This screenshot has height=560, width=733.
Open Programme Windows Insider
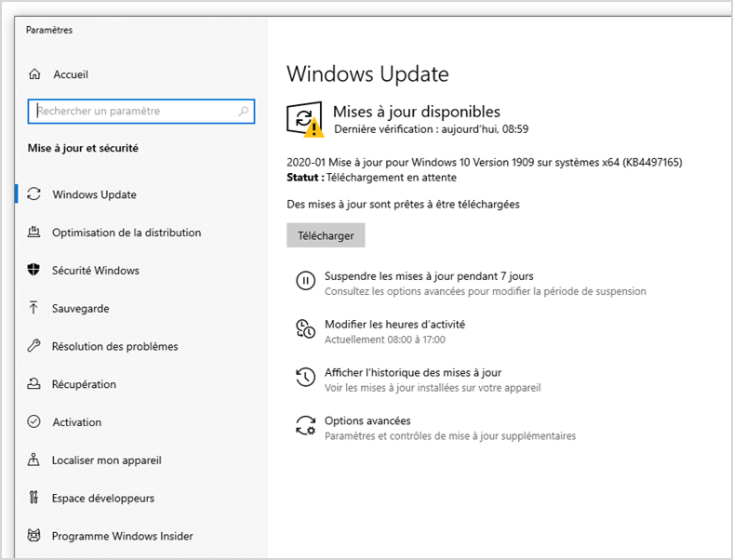coord(123,536)
